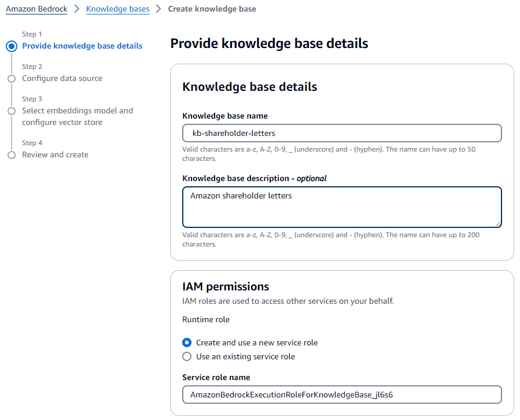Click the Service role name field
The image size is (520, 420).
click(342, 395)
